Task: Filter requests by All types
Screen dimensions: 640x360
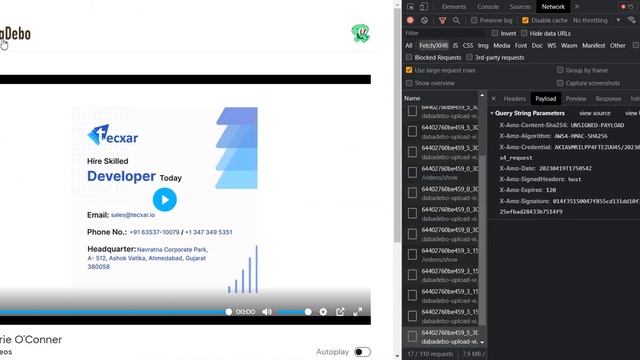Action: click(x=409, y=45)
